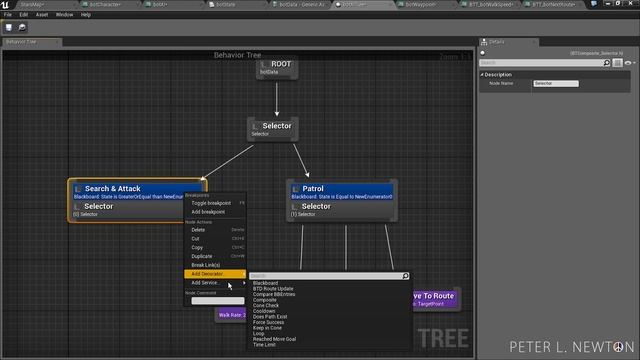This screenshot has height=360, width=640.
Task: Open the Details view options eye dropdown
Action: point(629,63)
